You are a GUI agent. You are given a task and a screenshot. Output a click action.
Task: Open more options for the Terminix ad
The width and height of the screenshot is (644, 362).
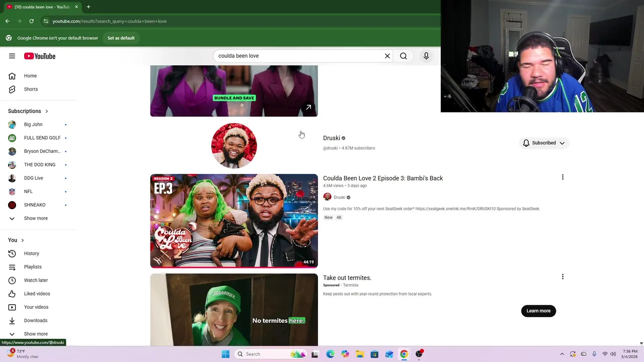pyautogui.click(x=562, y=277)
